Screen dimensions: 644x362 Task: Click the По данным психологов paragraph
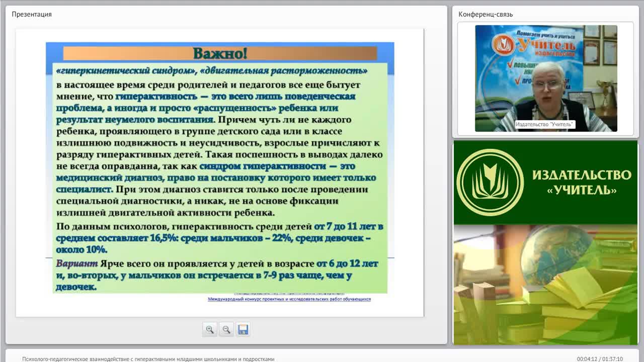[x=220, y=238]
